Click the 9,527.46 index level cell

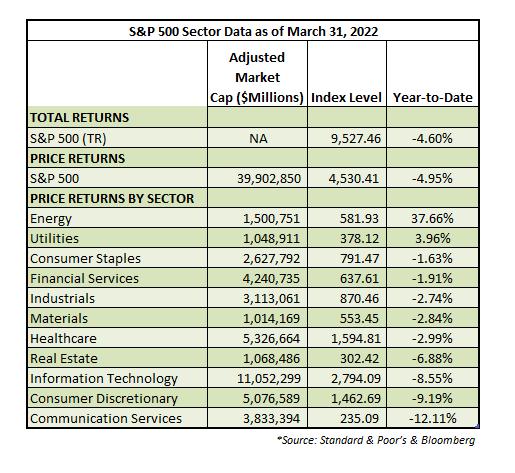pyautogui.click(x=356, y=138)
